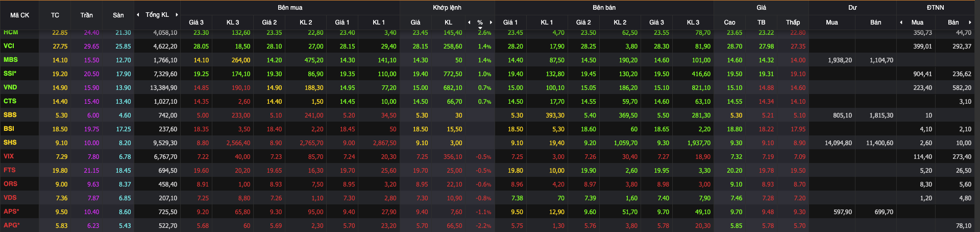
Task: Click ORS floor price 8.37
Action: [x=125, y=184]
